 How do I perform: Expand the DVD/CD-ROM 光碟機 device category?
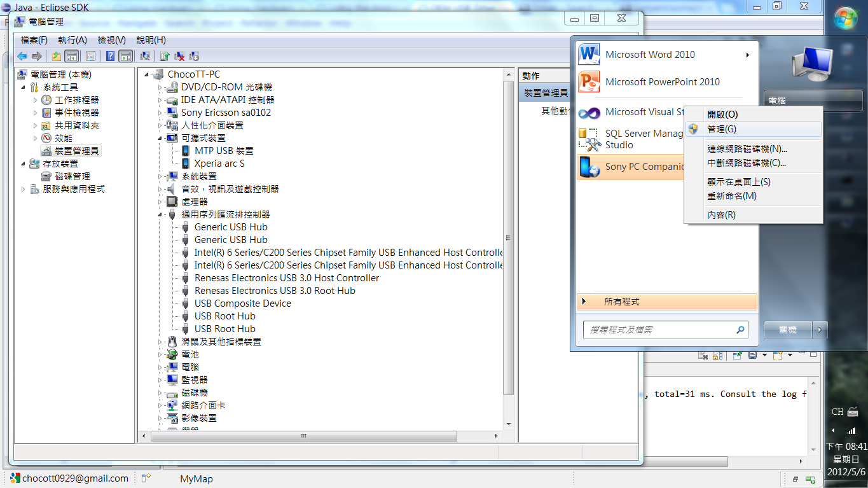tap(160, 87)
